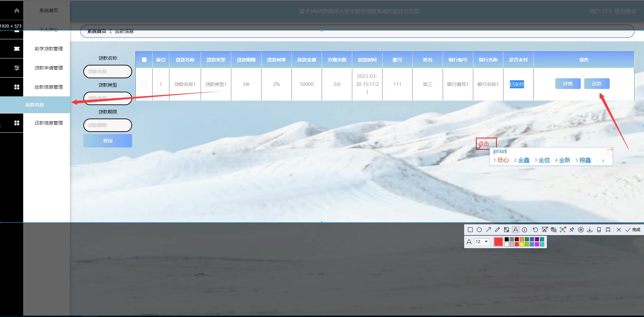Choose IME candidate 尽心
Image resolution: width=644 pixels, height=317 pixels.
click(x=501, y=161)
